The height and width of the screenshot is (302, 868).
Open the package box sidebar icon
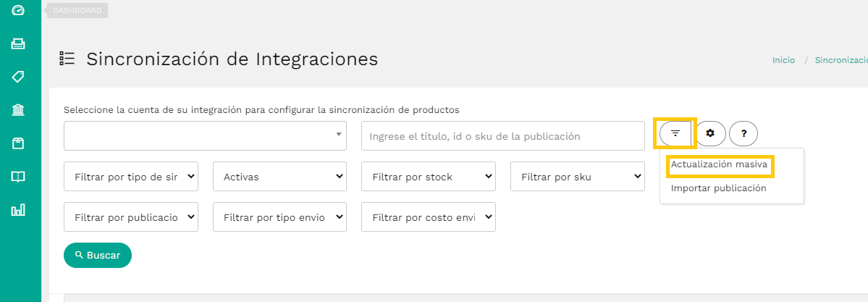18,143
